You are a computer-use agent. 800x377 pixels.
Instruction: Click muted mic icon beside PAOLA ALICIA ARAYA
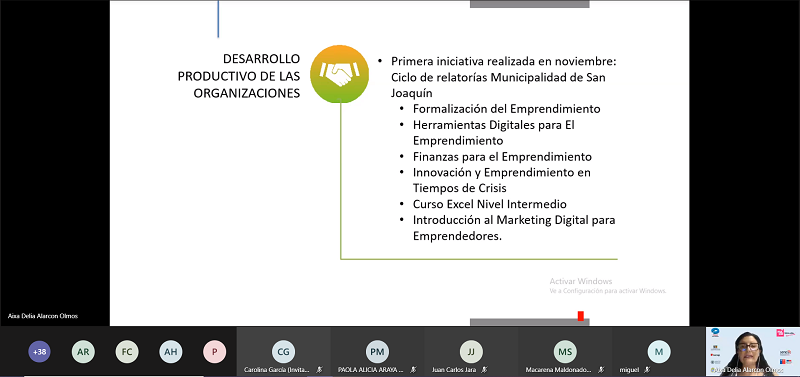click(x=413, y=370)
